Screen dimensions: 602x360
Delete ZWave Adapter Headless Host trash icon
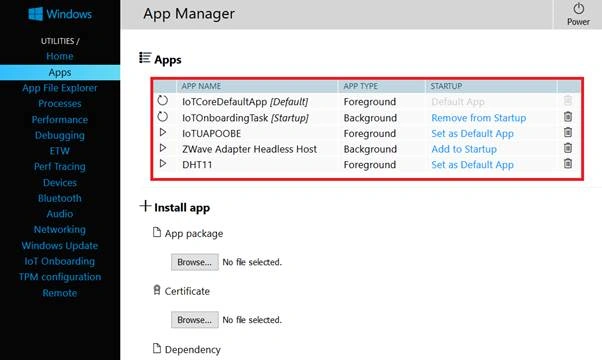[567, 148]
